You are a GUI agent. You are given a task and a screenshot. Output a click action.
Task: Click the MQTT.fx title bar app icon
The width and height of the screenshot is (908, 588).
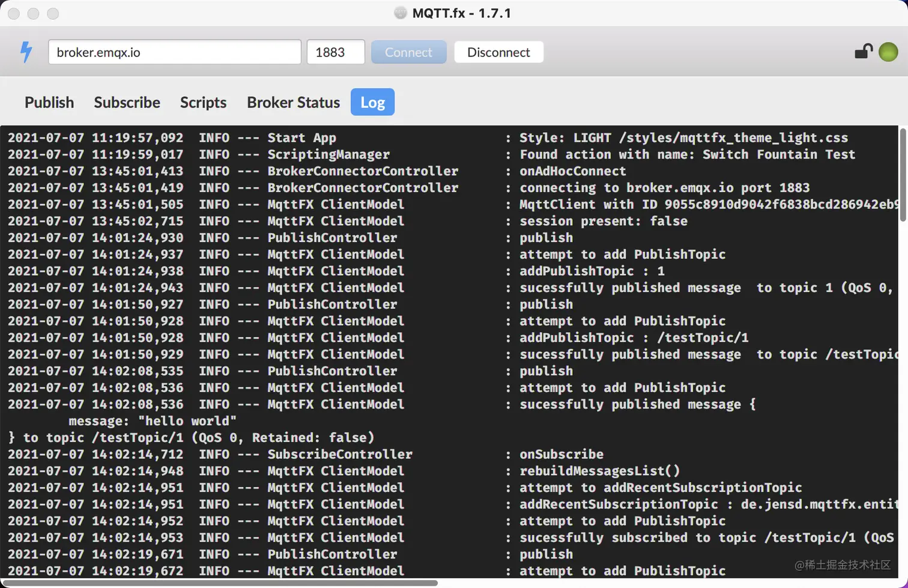click(x=400, y=13)
